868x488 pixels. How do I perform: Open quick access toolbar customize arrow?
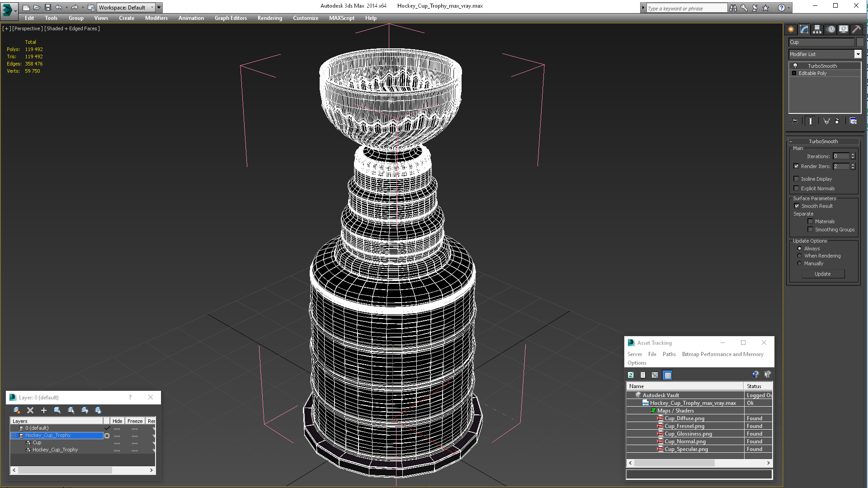point(159,7)
